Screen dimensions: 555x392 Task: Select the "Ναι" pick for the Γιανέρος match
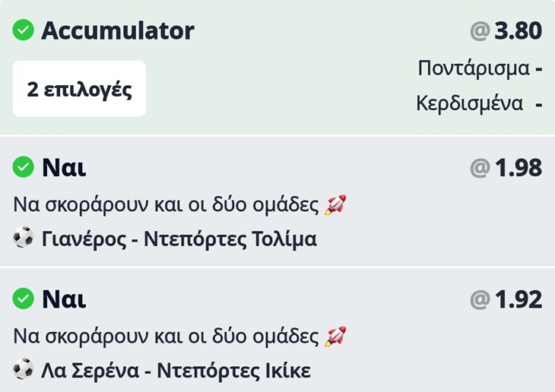coord(64,168)
